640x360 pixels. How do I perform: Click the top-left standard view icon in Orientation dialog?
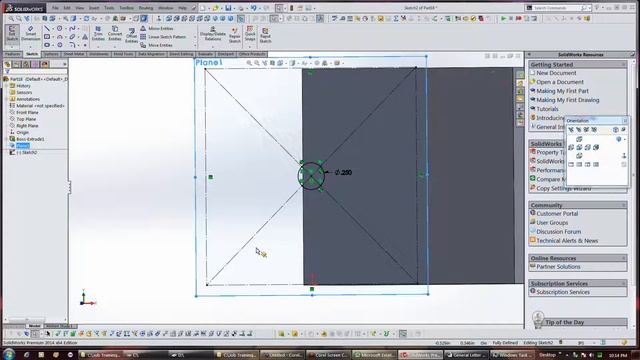pos(571,129)
